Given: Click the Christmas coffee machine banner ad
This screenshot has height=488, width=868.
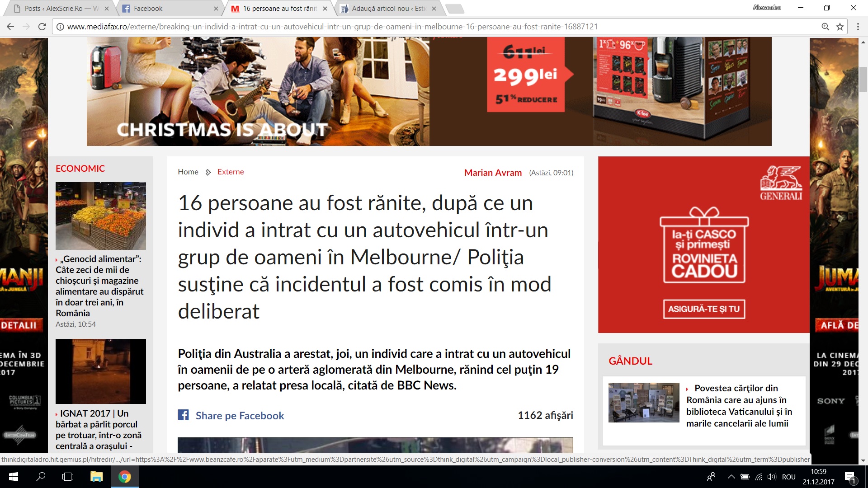Looking at the screenshot, I should pos(429,92).
